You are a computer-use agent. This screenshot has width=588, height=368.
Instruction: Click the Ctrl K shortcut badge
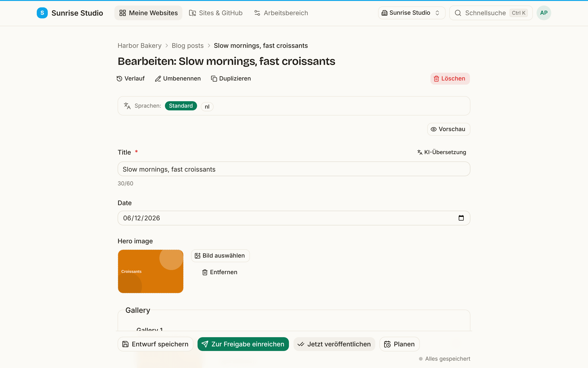(518, 13)
